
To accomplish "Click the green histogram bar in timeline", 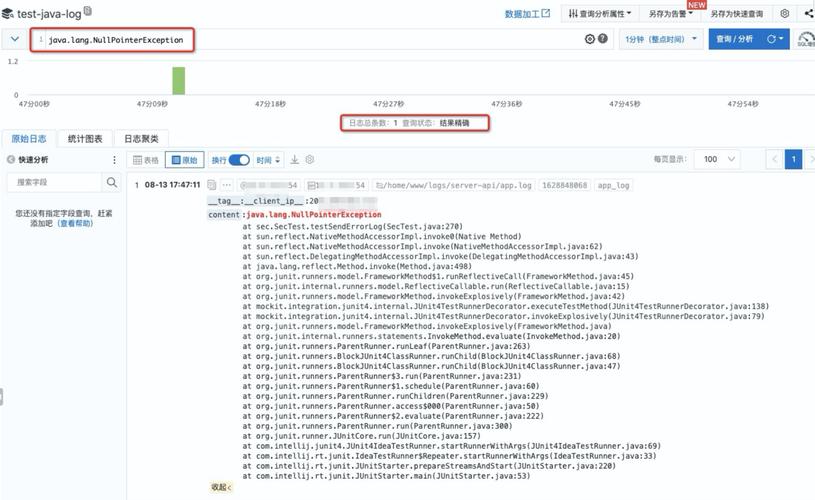I will [178, 81].
